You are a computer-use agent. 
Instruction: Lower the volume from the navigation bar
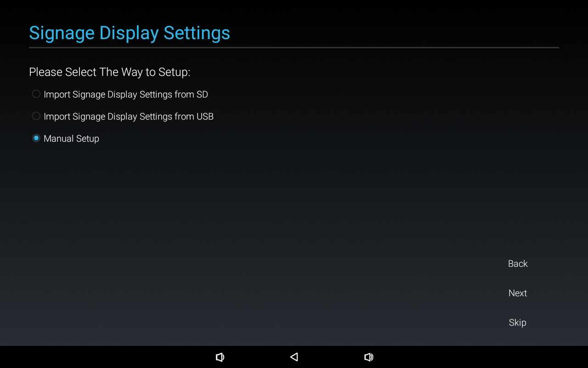[220, 357]
